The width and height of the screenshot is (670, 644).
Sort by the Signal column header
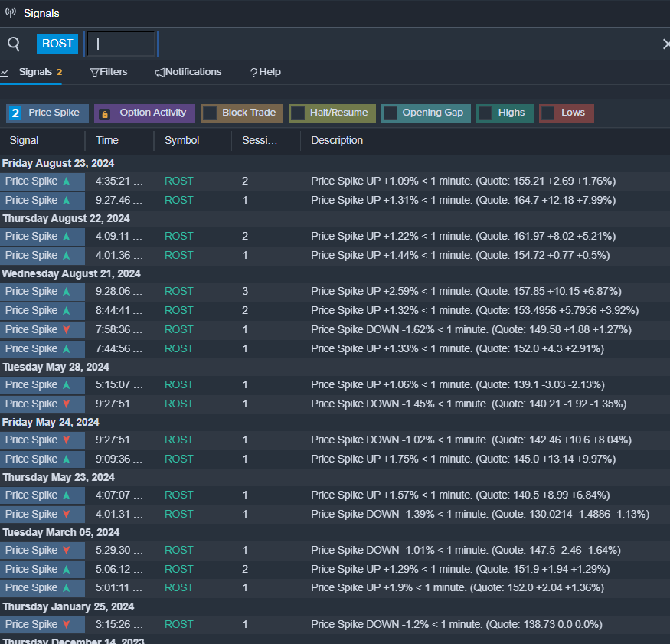pyautogui.click(x=24, y=141)
